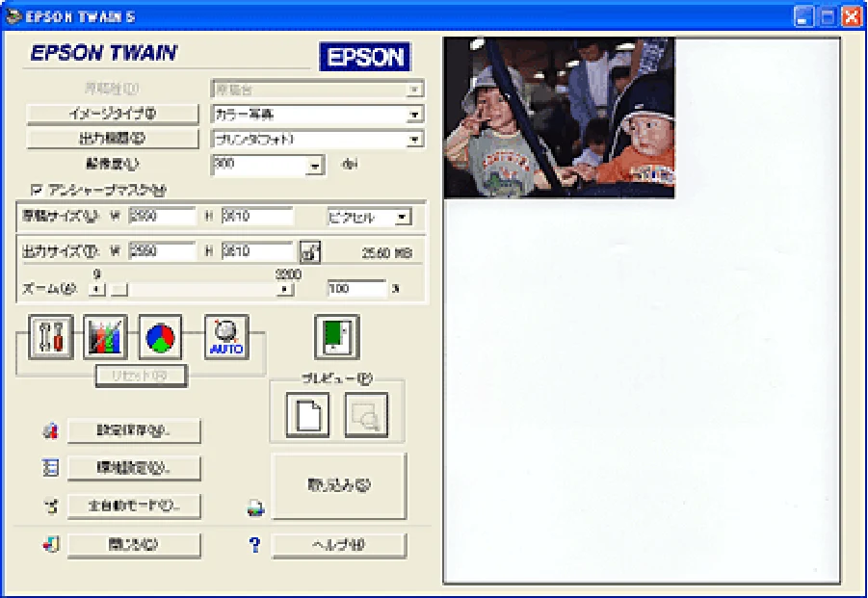Click the blue question mark help icon
868x598 pixels.
[254, 545]
